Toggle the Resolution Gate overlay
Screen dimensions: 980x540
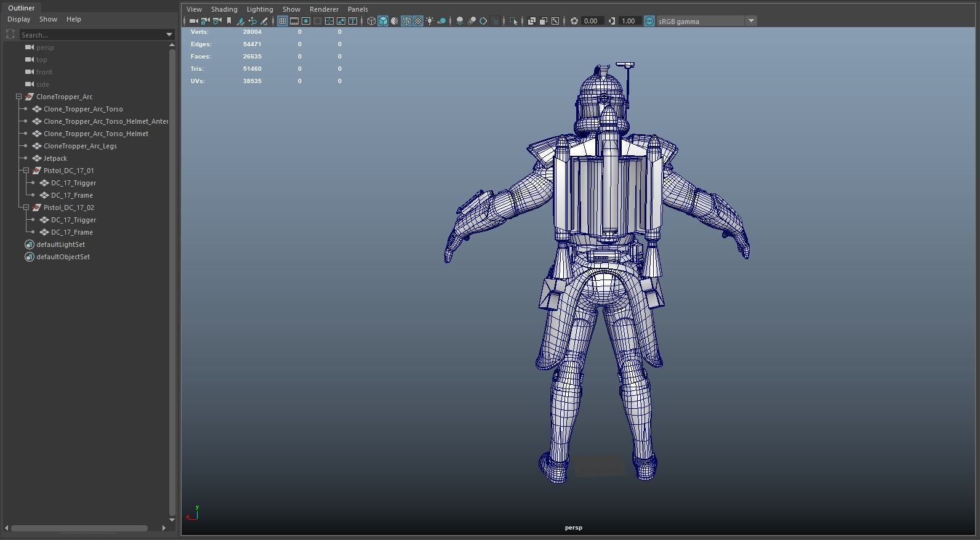[x=306, y=21]
